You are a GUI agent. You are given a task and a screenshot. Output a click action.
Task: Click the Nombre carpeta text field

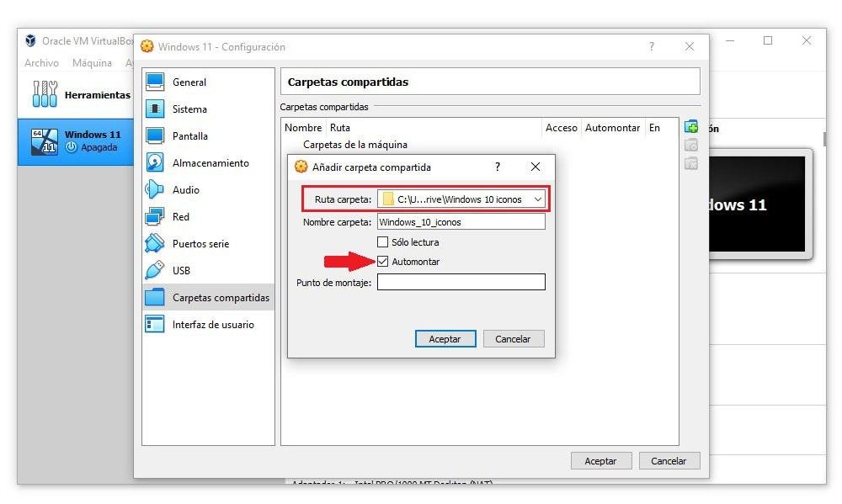pyautogui.click(x=461, y=221)
